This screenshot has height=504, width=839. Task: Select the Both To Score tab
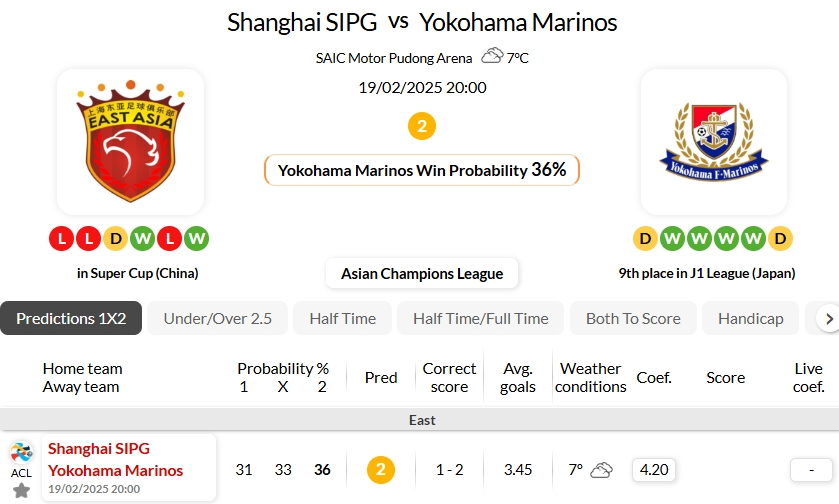point(633,318)
